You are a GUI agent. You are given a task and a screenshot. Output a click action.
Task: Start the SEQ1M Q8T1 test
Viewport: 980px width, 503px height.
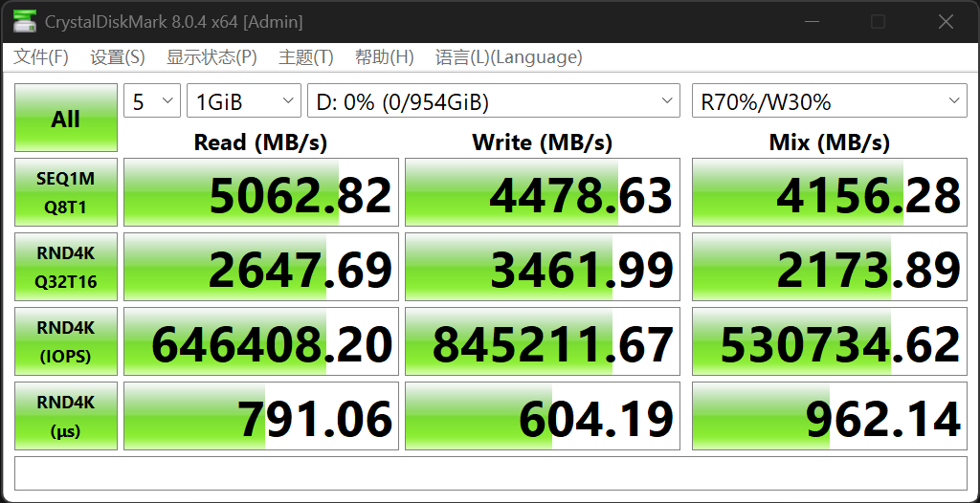click(x=66, y=192)
